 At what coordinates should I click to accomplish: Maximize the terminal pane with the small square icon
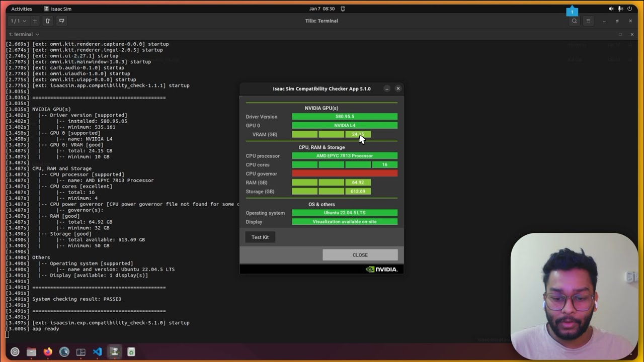620,34
